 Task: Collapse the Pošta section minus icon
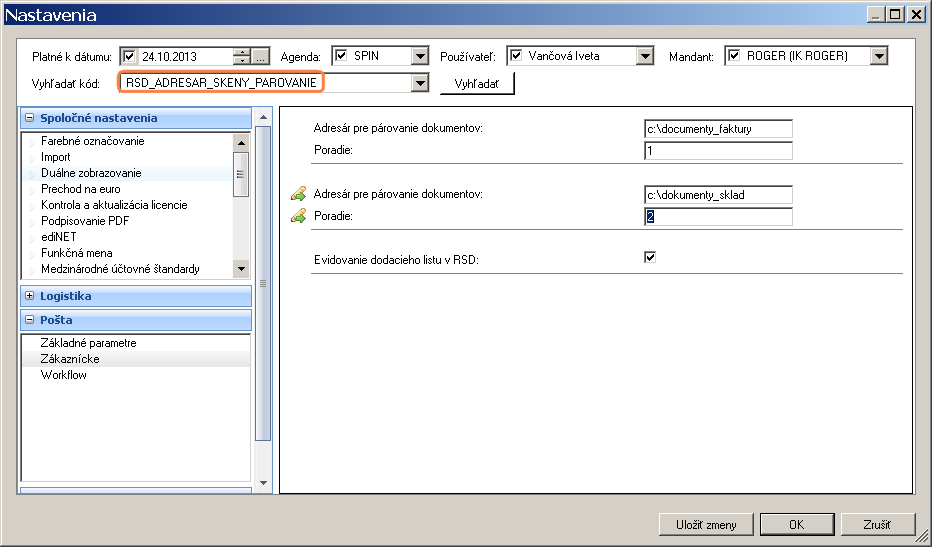(x=30, y=319)
